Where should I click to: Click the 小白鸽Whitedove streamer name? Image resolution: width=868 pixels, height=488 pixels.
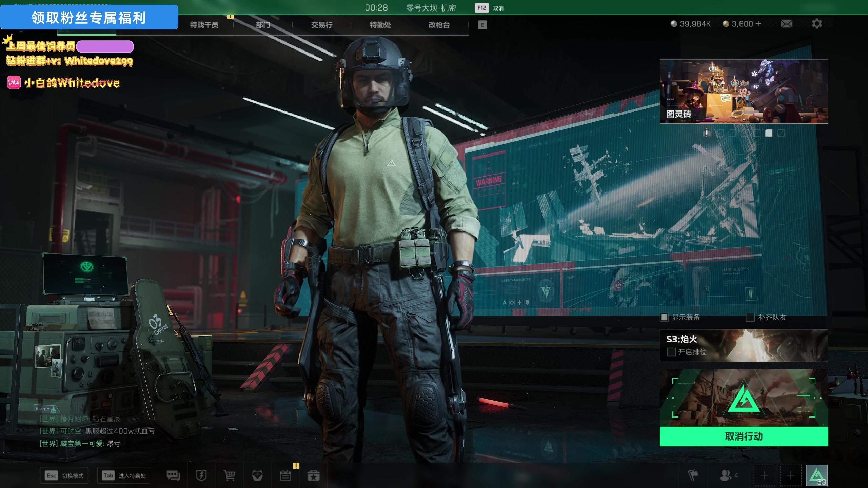point(72,83)
